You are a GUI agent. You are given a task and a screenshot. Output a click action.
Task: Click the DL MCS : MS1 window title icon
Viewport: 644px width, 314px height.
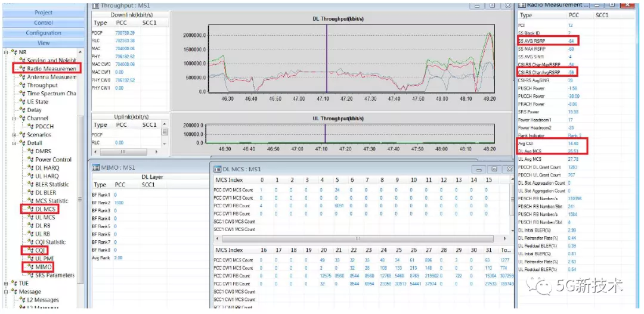pos(216,169)
